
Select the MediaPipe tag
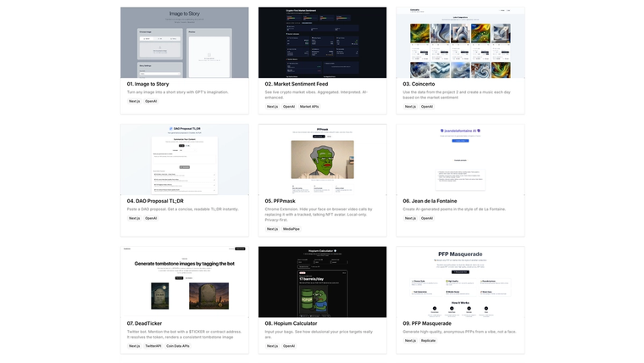click(291, 229)
